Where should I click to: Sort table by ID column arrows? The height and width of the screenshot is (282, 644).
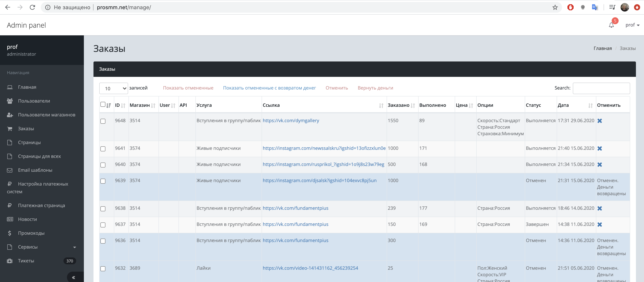pyautogui.click(x=123, y=106)
